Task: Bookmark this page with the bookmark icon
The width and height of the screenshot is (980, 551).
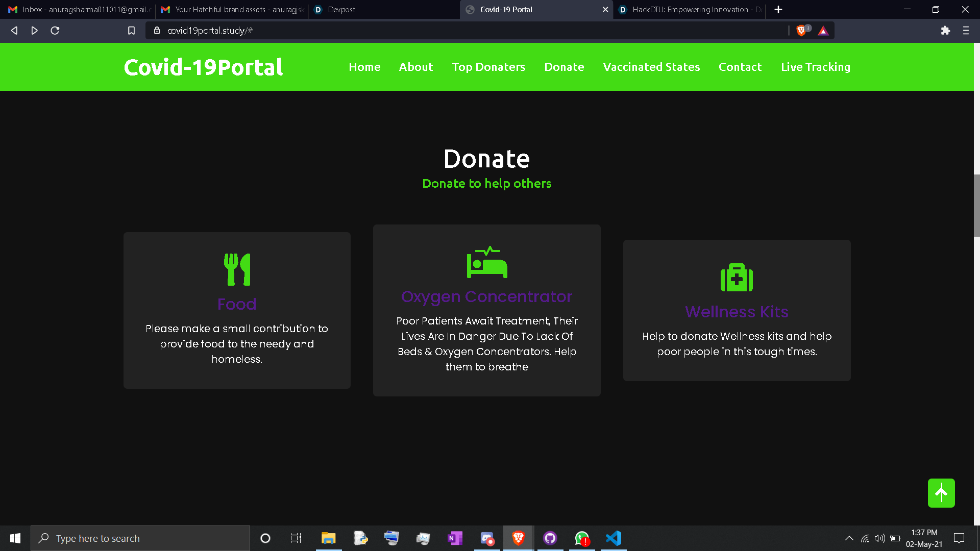Action: (131, 31)
